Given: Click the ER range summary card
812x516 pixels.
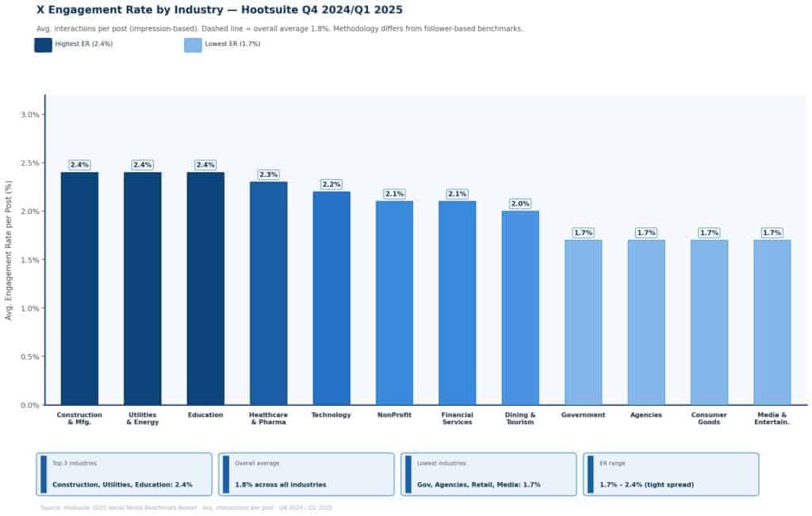Looking at the screenshot, I should click(x=671, y=474).
